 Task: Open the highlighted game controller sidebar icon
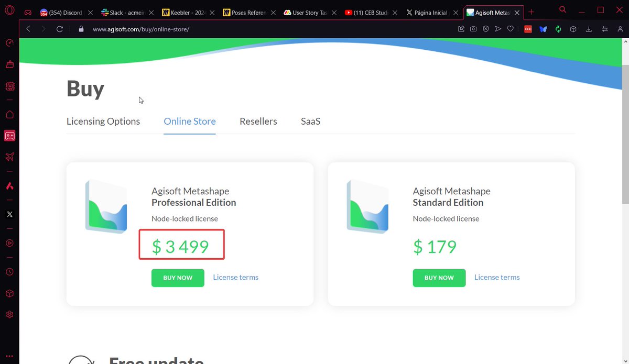(x=9, y=136)
